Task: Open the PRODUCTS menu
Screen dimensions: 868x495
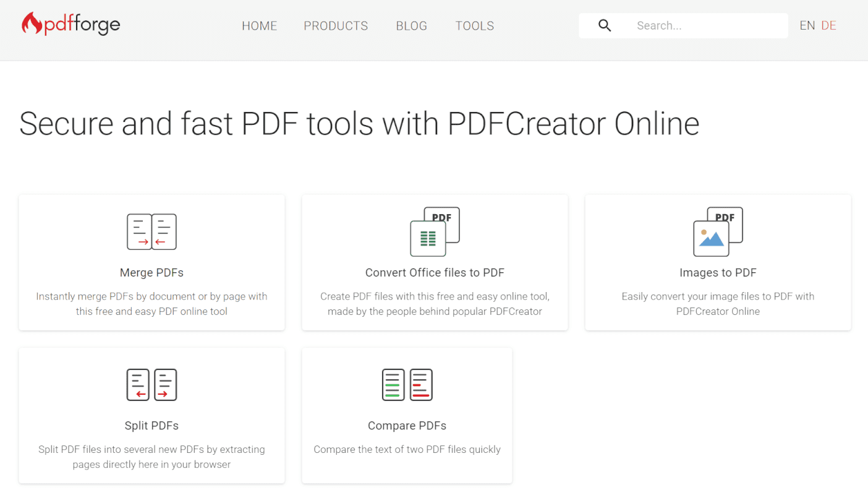Action: [336, 26]
